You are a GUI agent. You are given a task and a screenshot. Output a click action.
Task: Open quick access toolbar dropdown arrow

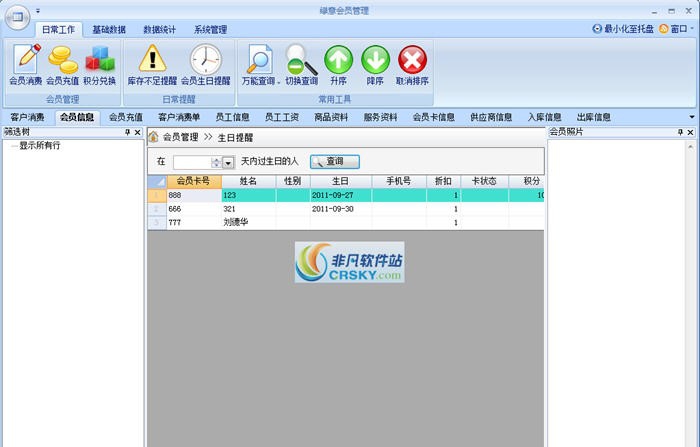(x=38, y=10)
